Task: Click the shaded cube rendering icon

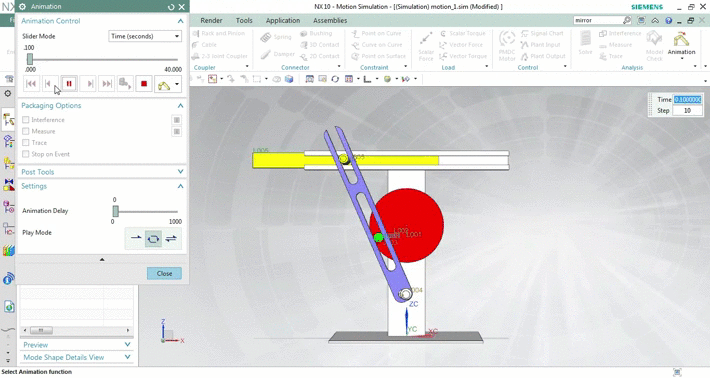Action: [288, 79]
